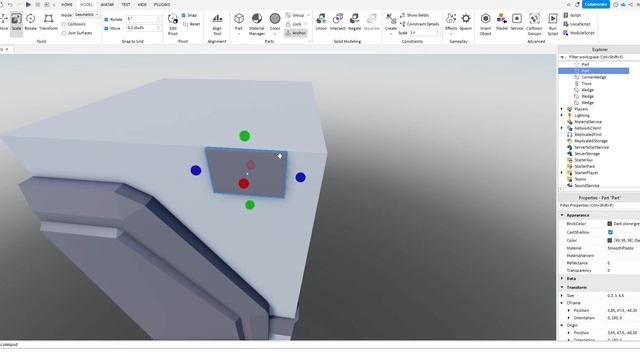
Task: Switch to the PLUGINS ribbon tab
Action: 162,4
